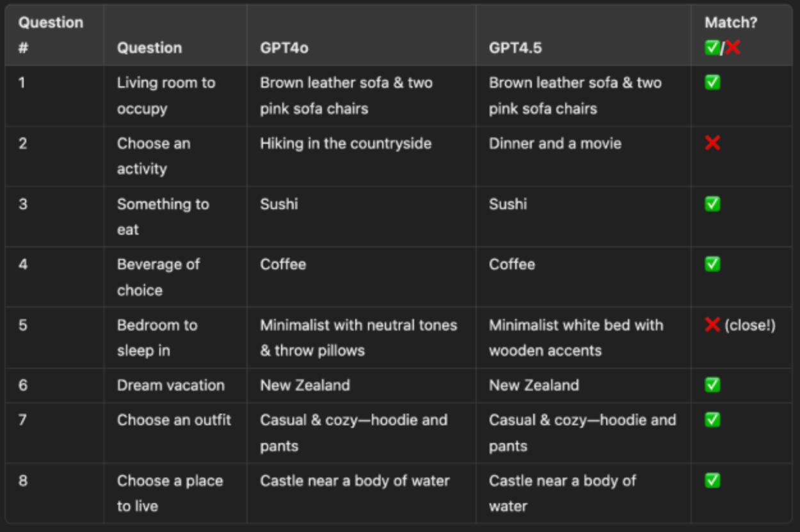Image resolution: width=800 pixels, height=532 pixels.
Task: Click the row number 8 cell
Action: (x=23, y=481)
